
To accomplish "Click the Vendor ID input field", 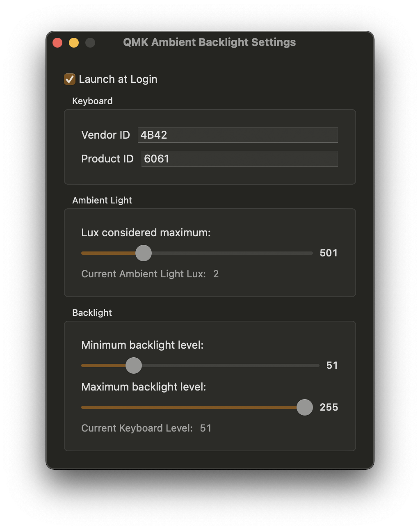I will pyautogui.click(x=237, y=135).
